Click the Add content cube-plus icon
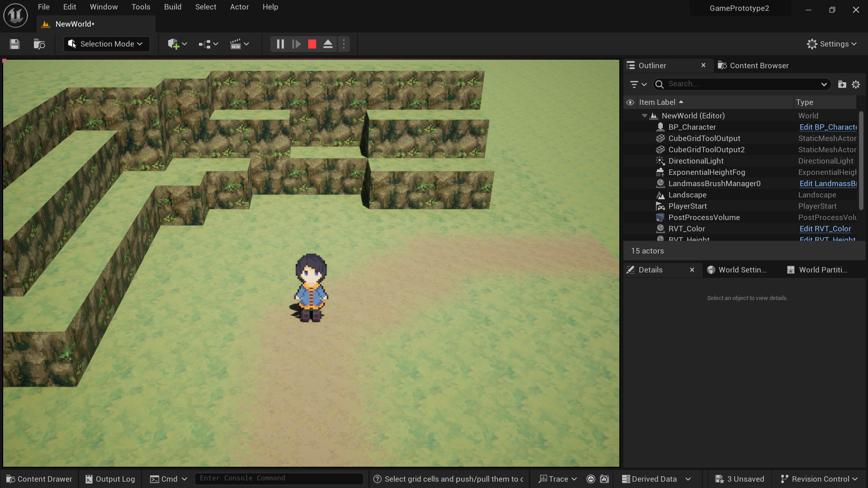Screen dimensions: 868x488 [x=173, y=44]
